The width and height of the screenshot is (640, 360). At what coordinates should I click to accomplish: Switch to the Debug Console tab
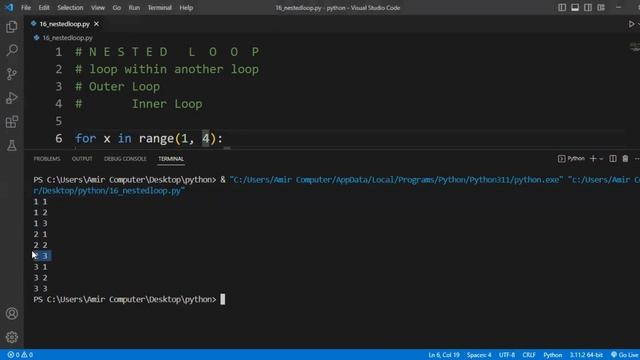[125, 159]
